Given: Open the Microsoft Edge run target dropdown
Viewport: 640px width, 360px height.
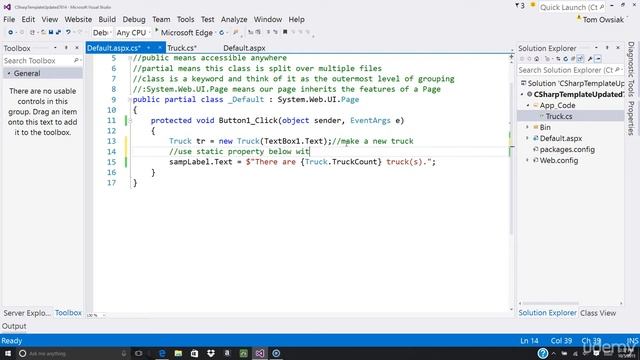Looking at the screenshot, I should point(216,33).
